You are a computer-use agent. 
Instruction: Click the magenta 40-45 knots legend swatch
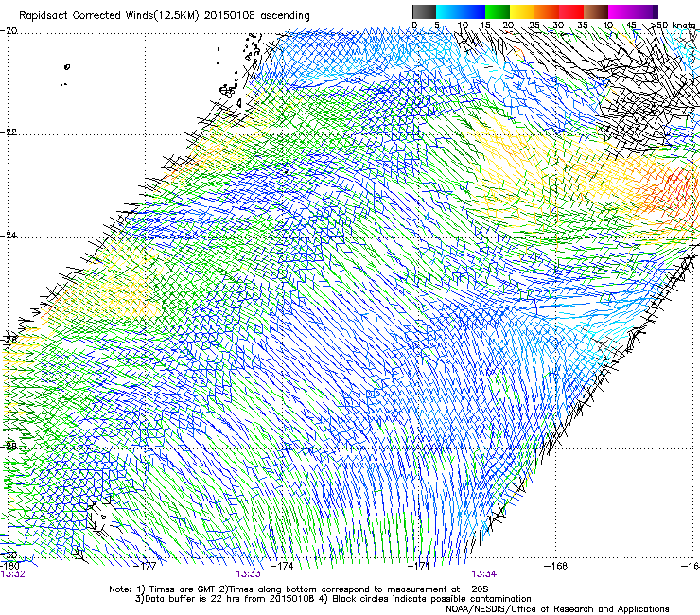pyautogui.click(x=621, y=11)
